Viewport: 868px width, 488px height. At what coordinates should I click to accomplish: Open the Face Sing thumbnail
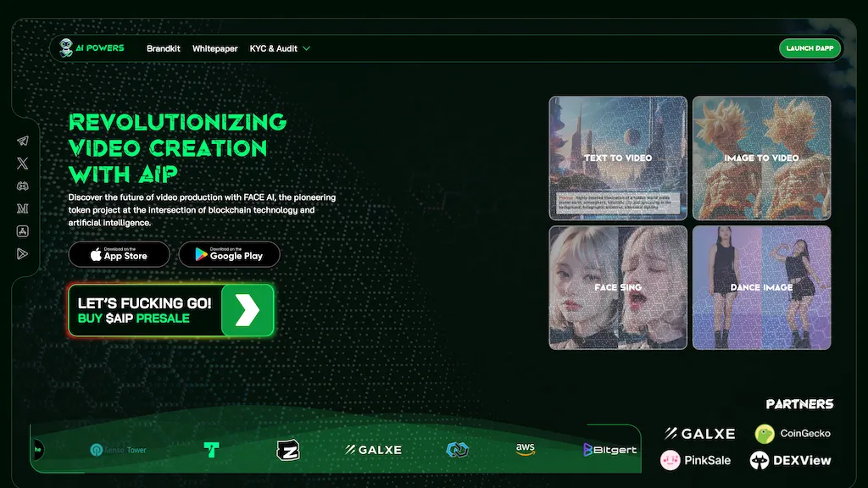point(618,288)
